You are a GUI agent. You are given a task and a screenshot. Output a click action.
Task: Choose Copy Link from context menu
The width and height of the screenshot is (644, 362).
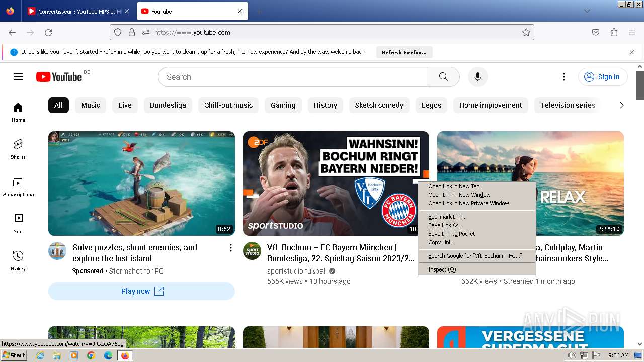click(x=476, y=242)
